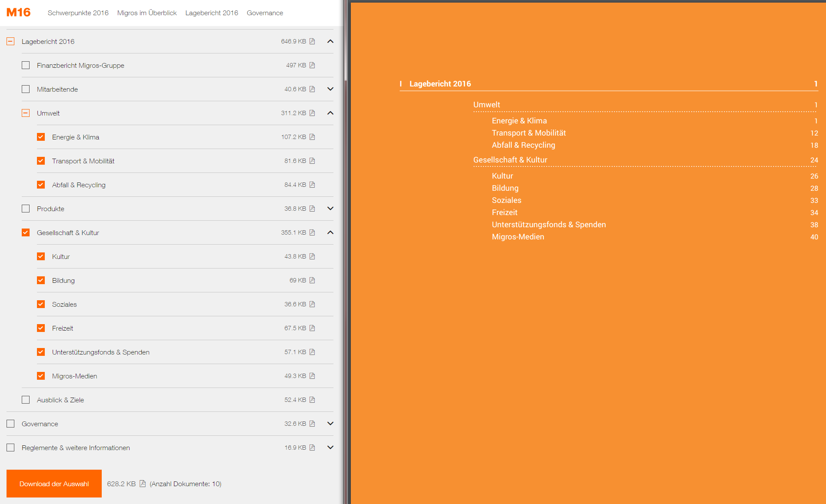Click Download der Auswahl button

click(54, 484)
